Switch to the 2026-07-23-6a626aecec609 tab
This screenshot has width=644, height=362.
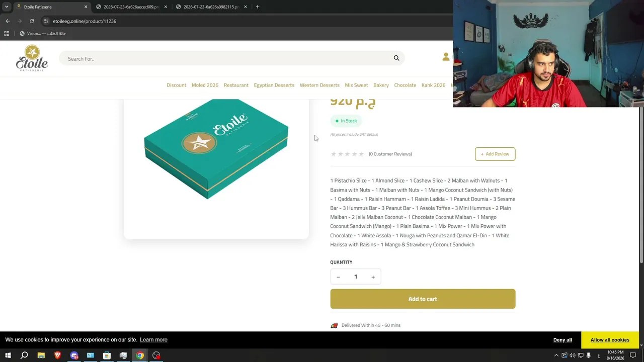(x=131, y=7)
